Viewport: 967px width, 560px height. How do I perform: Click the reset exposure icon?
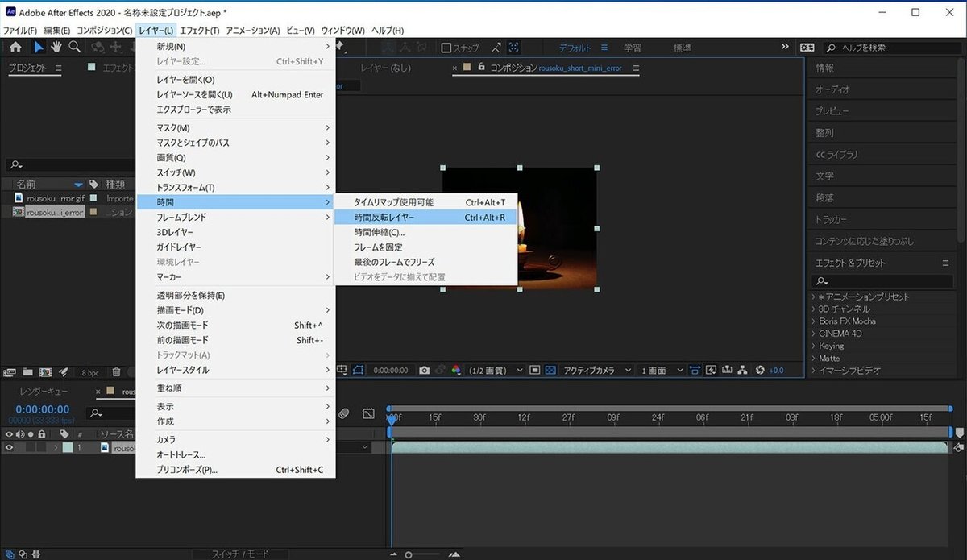pos(760,370)
